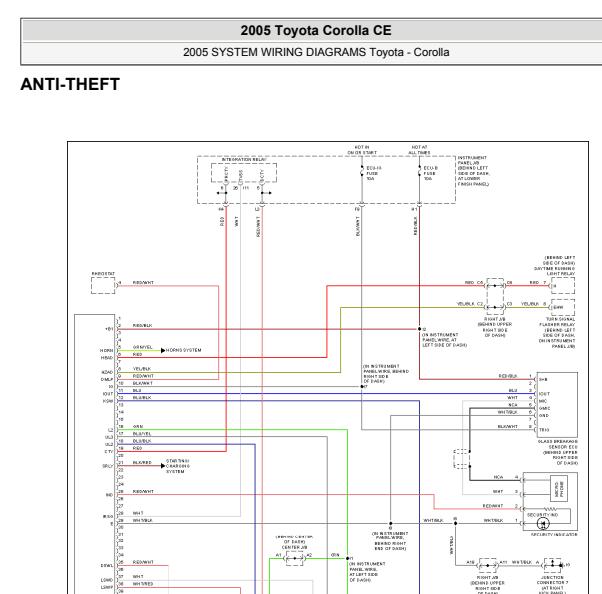Click the GND terminal on glass breakage ECU
Viewport: 602px width, 594px height.
click(543, 416)
